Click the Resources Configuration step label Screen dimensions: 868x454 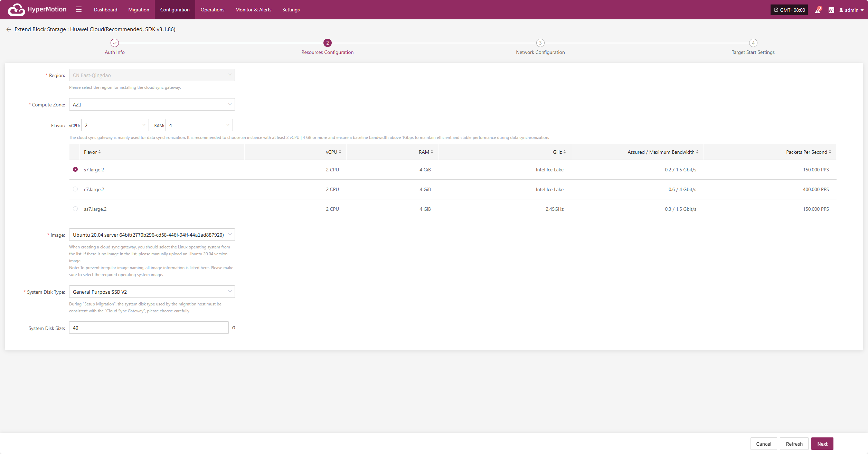click(x=328, y=52)
